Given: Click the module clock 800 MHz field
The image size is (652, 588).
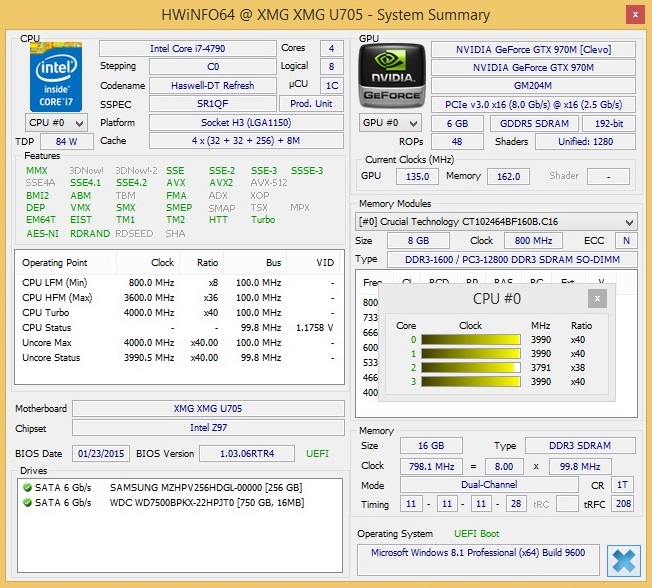Looking at the screenshot, I should point(533,241).
